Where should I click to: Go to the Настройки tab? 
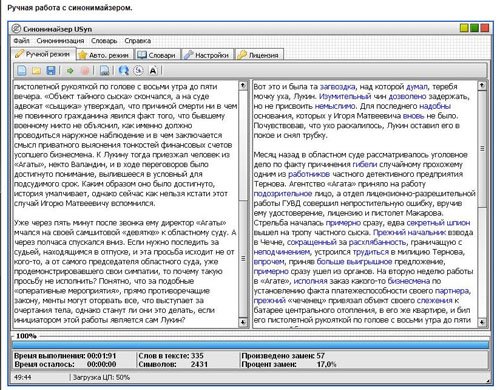207,55
